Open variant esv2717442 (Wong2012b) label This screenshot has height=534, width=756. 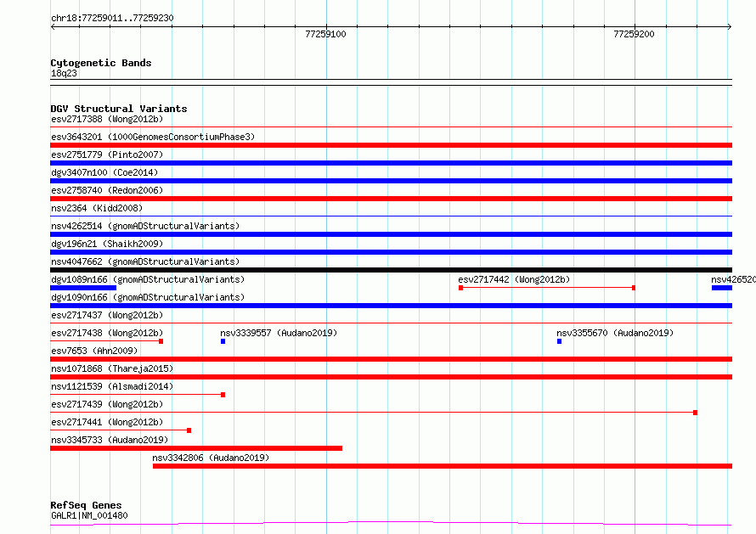tap(514, 279)
